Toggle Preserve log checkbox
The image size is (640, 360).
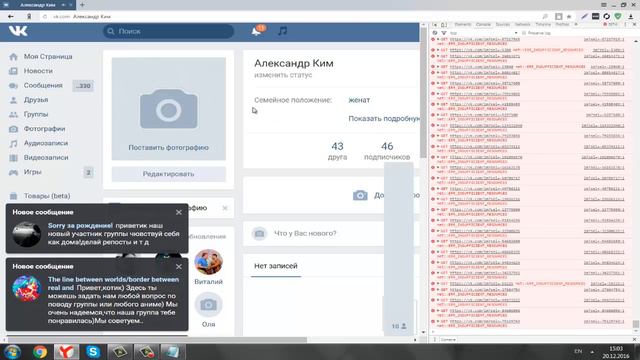coord(524,33)
